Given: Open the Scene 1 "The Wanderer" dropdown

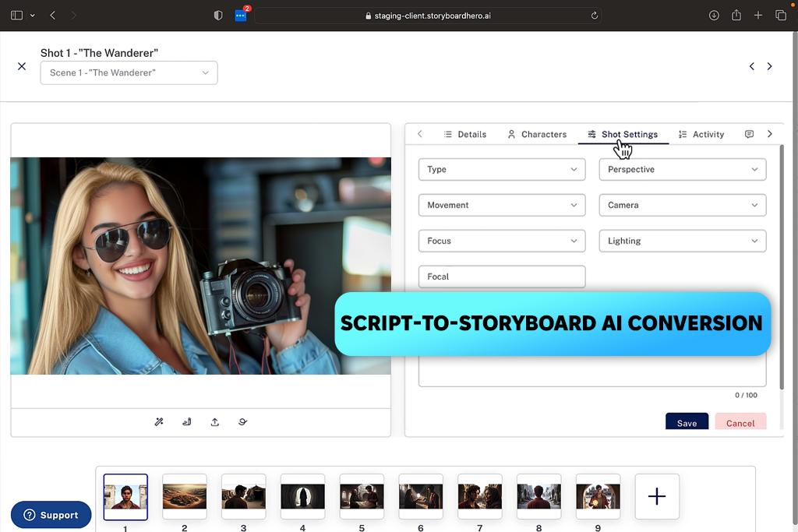Looking at the screenshot, I should pyautogui.click(x=129, y=72).
